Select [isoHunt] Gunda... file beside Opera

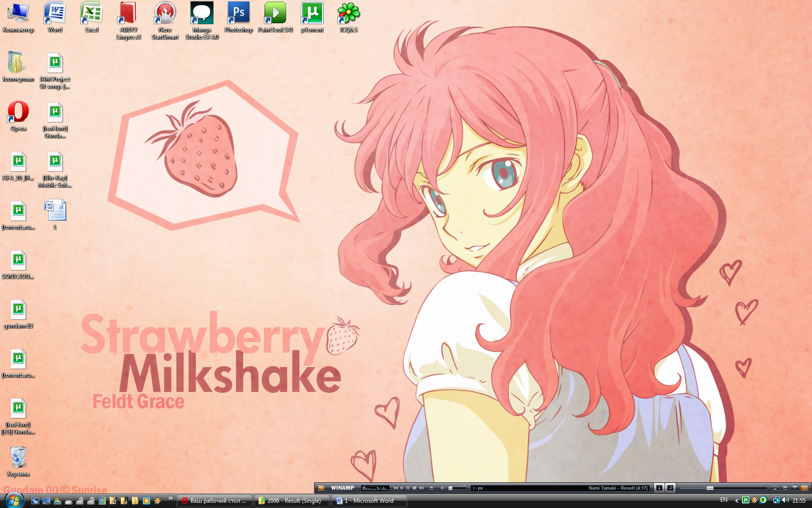pyautogui.click(x=55, y=120)
